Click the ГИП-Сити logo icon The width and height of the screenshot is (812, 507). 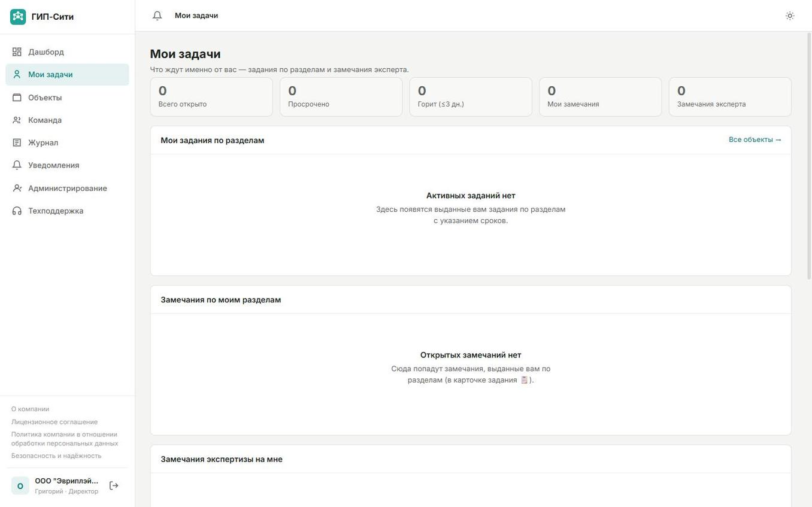(18, 17)
